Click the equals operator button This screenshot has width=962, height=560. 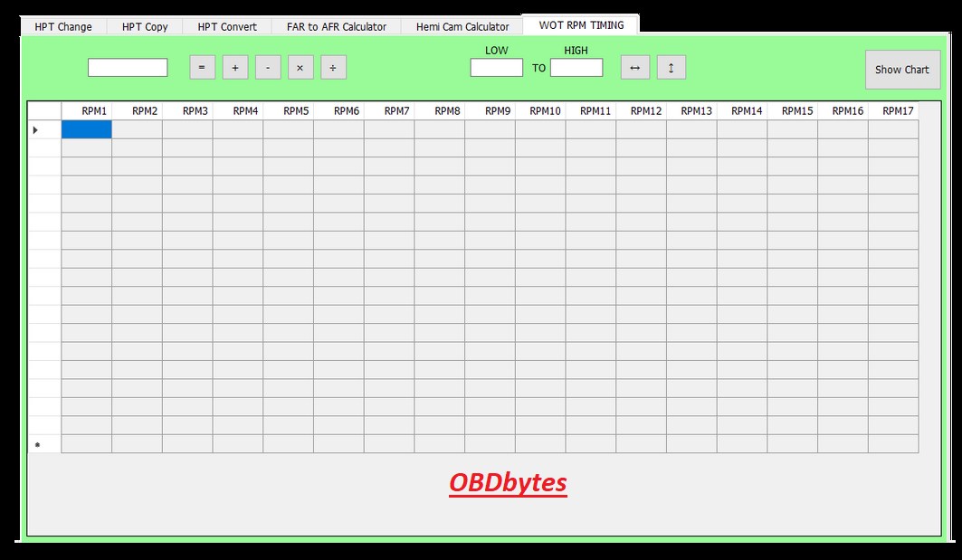coord(202,68)
